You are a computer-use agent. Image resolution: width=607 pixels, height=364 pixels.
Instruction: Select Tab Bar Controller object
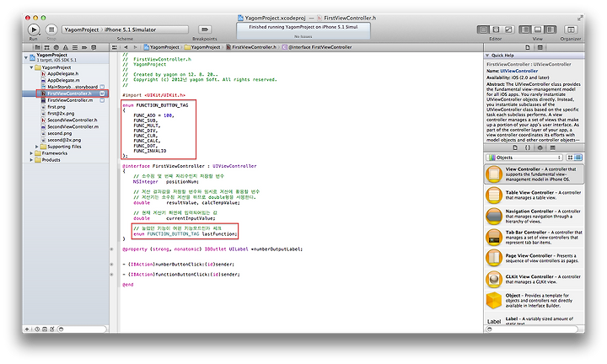click(x=534, y=237)
